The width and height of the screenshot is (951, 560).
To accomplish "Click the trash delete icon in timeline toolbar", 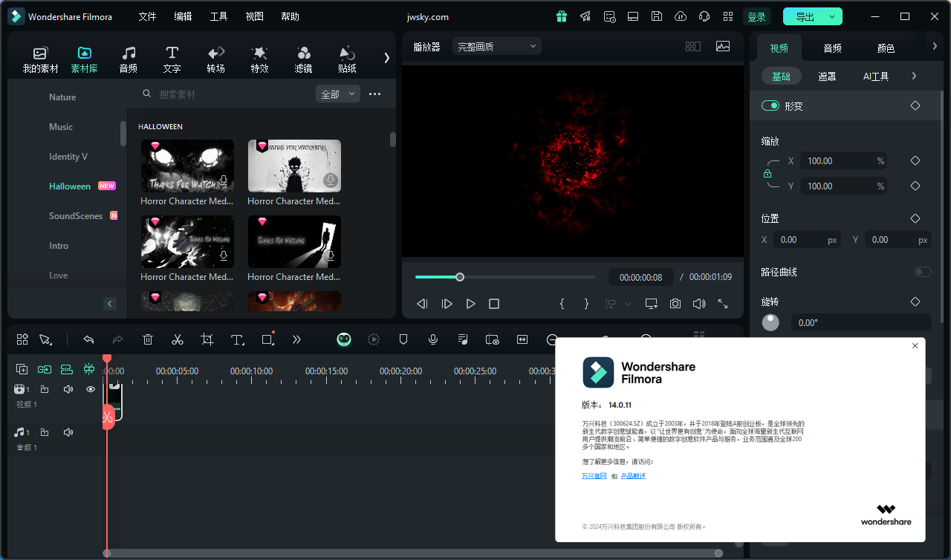I will (148, 339).
